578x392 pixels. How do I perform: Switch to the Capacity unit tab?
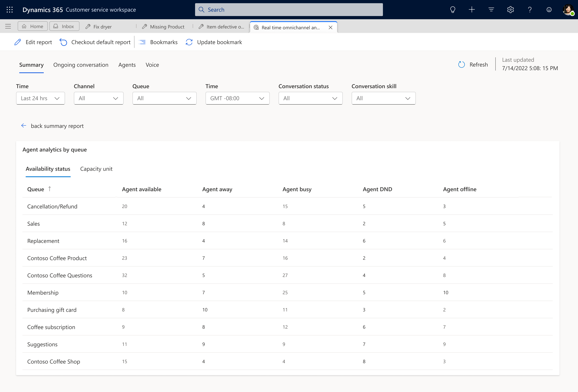point(96,168)
